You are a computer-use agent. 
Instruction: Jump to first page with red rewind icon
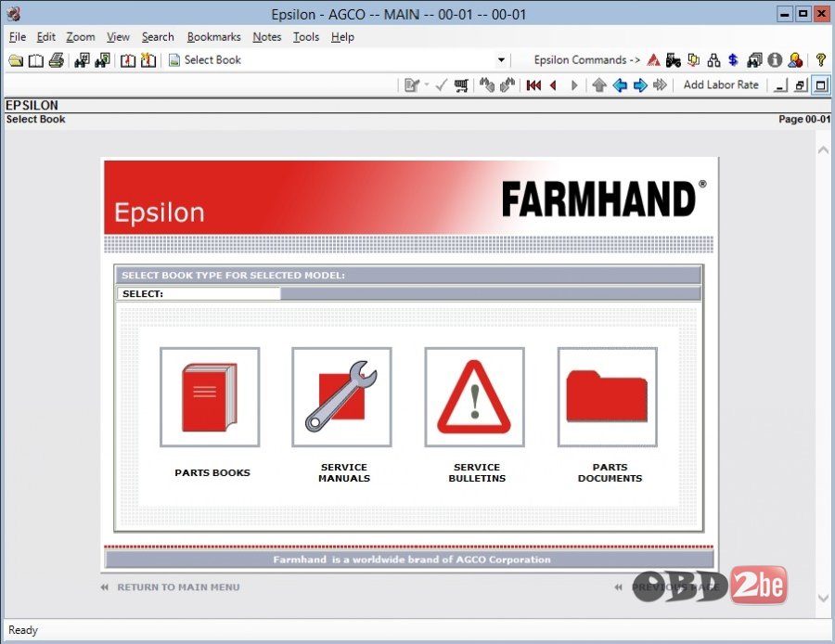(533, 85)
